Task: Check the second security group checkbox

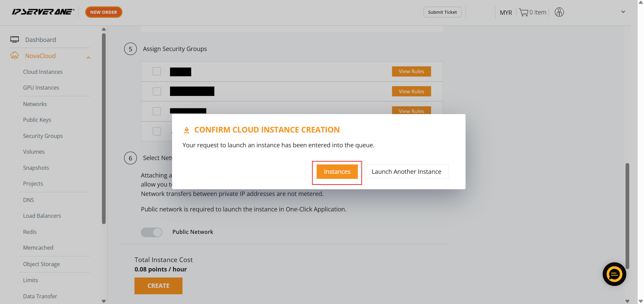Action: (x=157, y=91)
